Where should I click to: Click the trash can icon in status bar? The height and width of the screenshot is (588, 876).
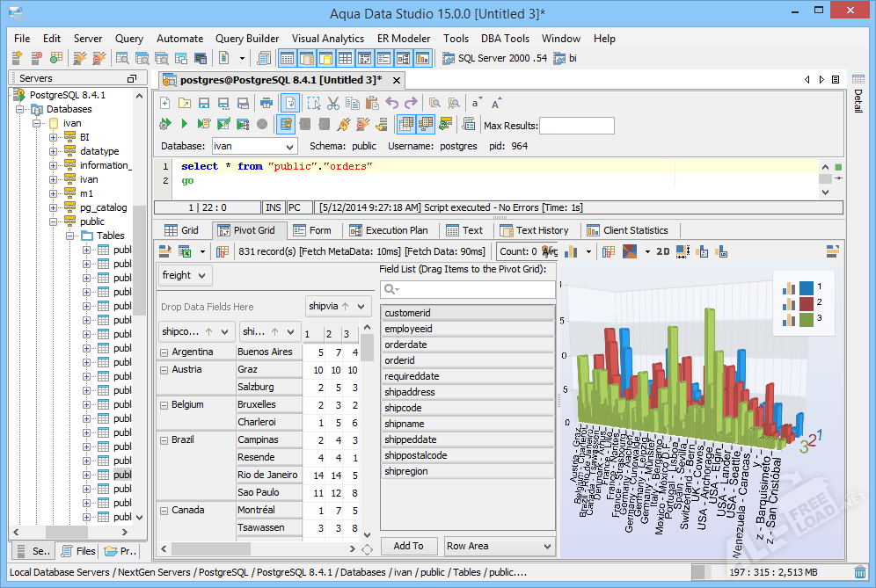pos(860,572)
